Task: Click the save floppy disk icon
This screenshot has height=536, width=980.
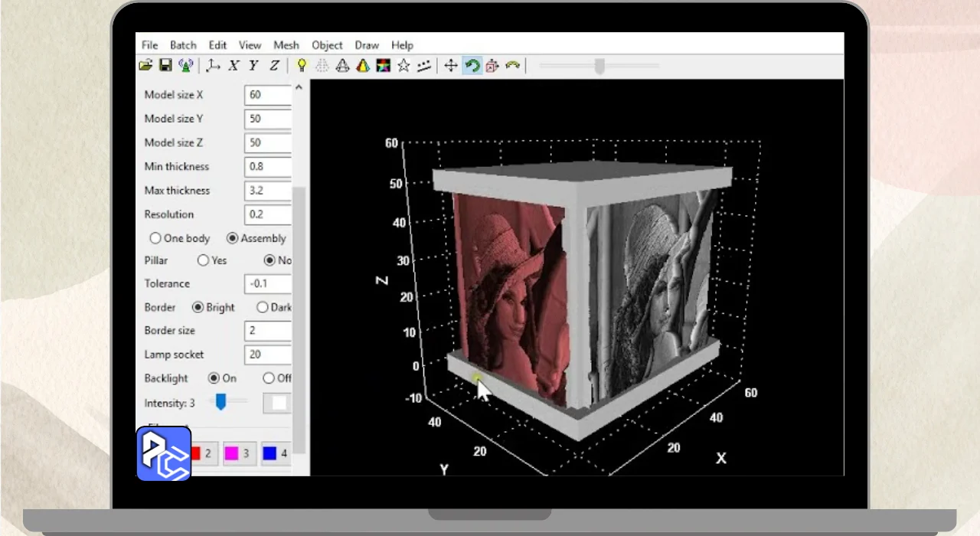Action: pyautogui.click(x=165, y=66)
